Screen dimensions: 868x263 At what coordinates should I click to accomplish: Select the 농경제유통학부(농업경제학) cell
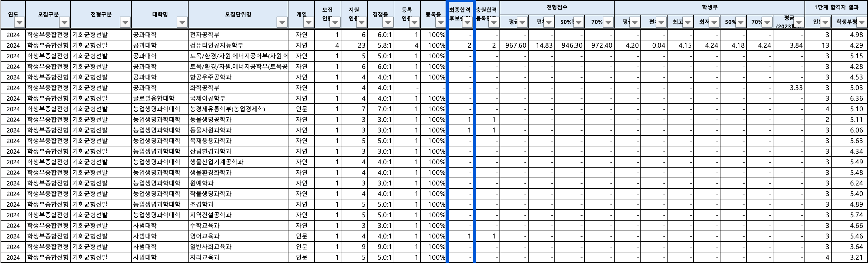coord(238,109)
